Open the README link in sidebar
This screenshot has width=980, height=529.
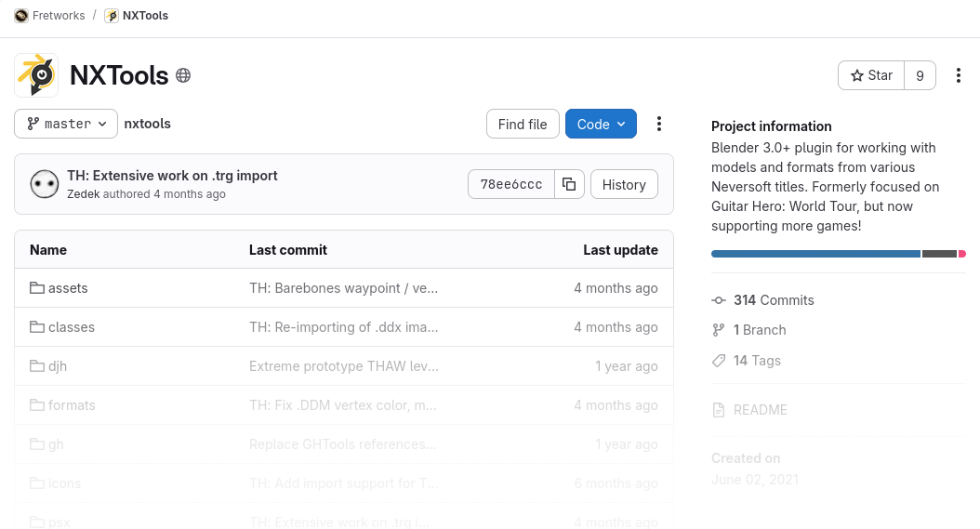click(x=760, y=410)
